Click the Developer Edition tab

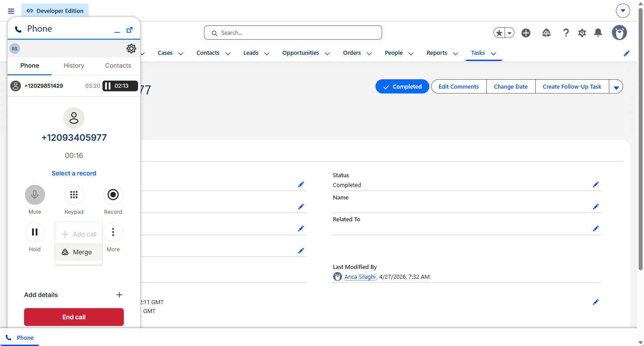pyautogui.click(x=55, y=11)
